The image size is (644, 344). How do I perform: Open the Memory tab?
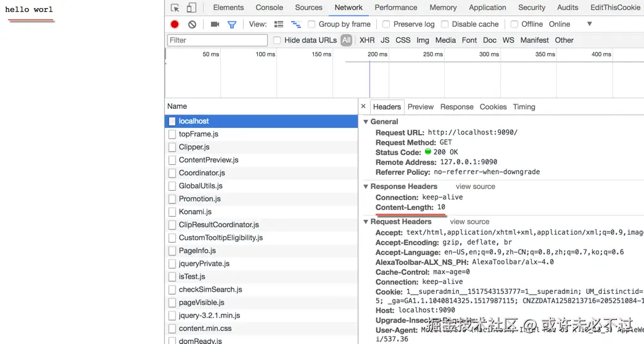coord(443,7)
